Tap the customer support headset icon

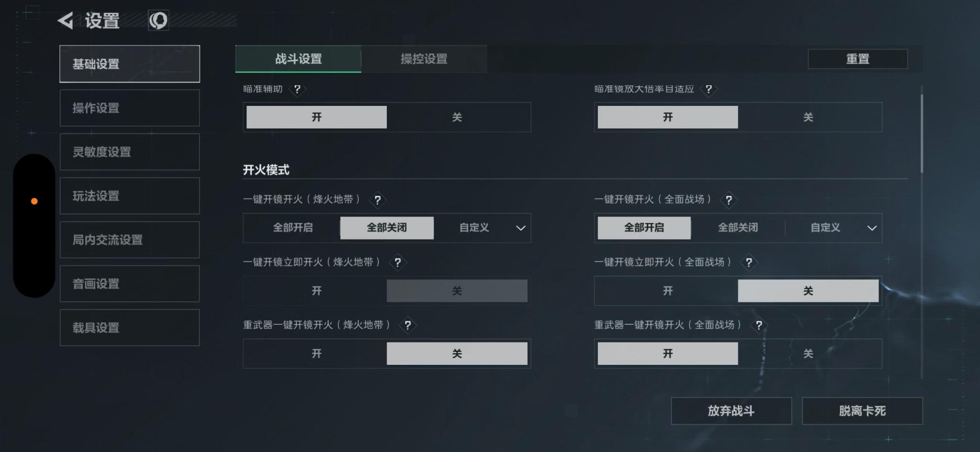point(158,21)
